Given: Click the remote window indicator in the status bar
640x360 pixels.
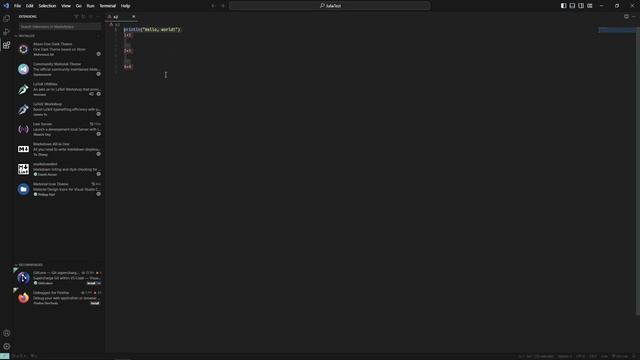Looking at the screenshot, I should click(x=4, y=356).
